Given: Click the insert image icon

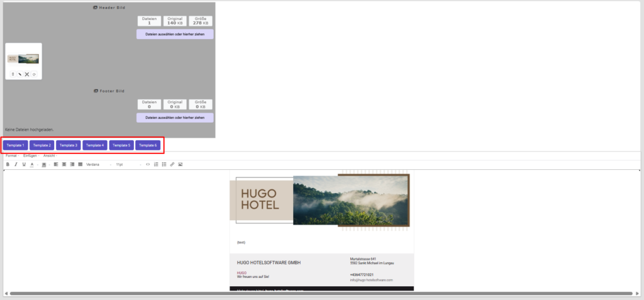Looking at the screenshot, I should point(180,164).
